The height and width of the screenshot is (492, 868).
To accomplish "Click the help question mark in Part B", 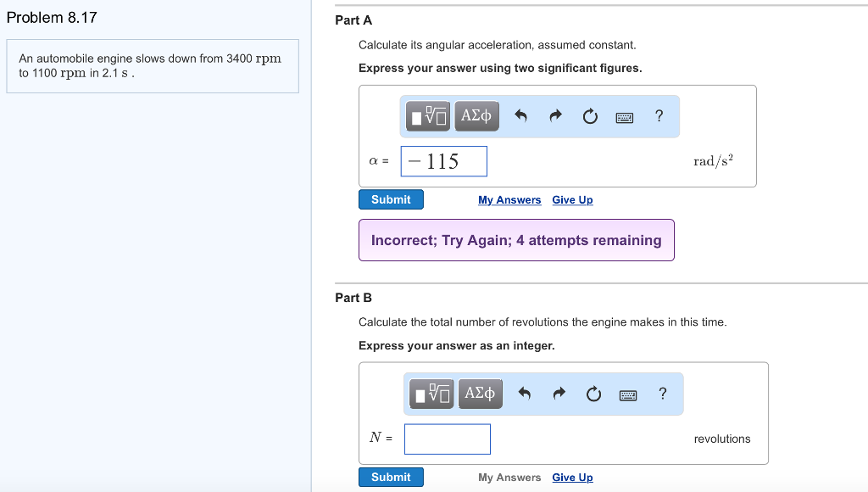I will (662, 393).
